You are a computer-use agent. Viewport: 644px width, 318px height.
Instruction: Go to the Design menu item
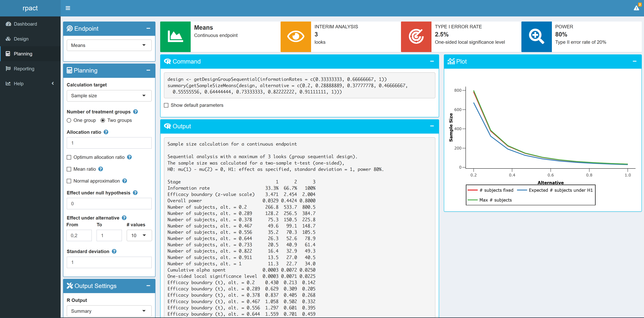coord(21,39)
